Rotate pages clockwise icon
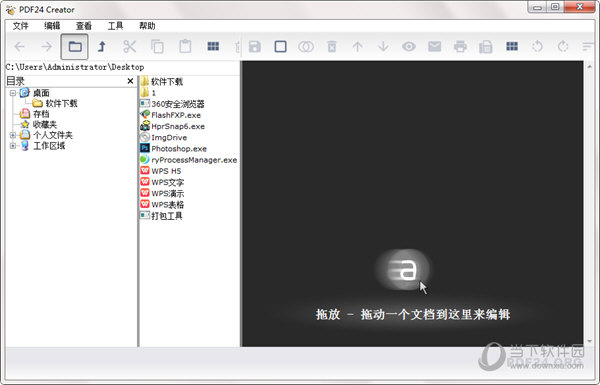This screenshot has width=600, height=385. click(x=563, y=47)
